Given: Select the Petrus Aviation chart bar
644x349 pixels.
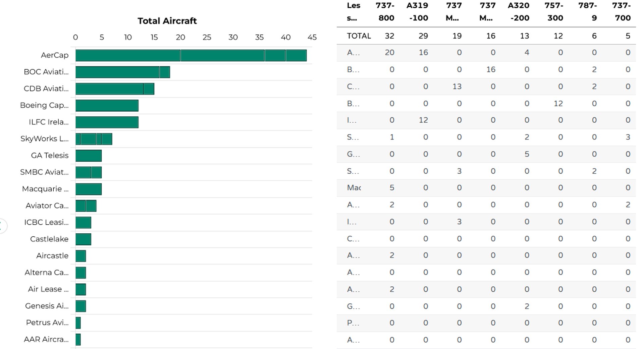Looking at the screenshot, I should (78, 323).
